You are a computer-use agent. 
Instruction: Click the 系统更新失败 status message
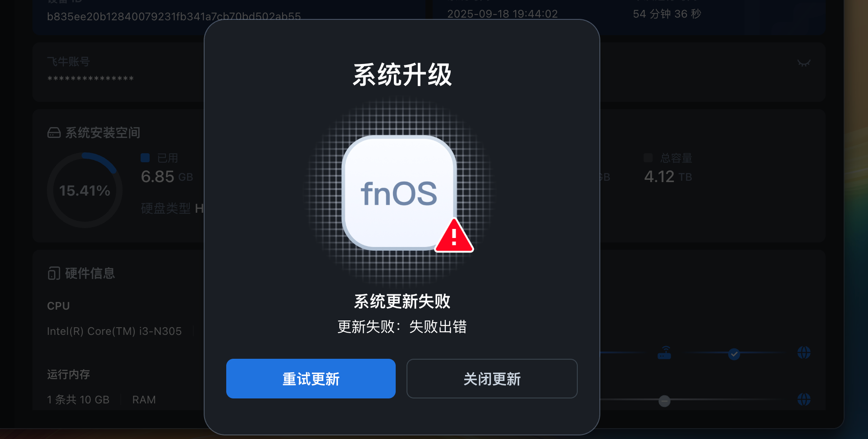[402, 301]
